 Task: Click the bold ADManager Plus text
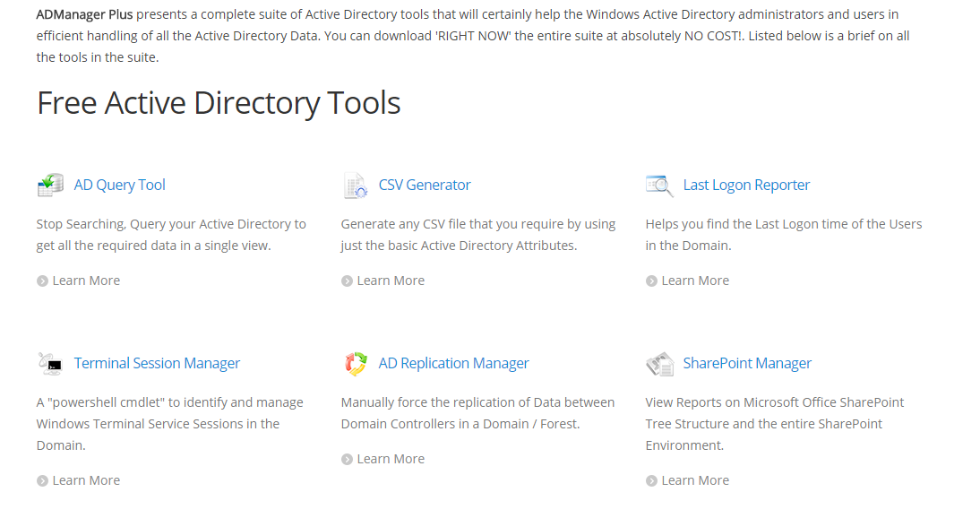point(84,14)
